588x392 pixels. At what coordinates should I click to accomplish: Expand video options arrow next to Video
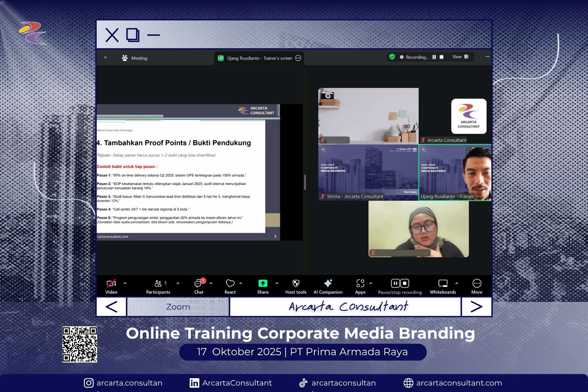tap(125, 283)
